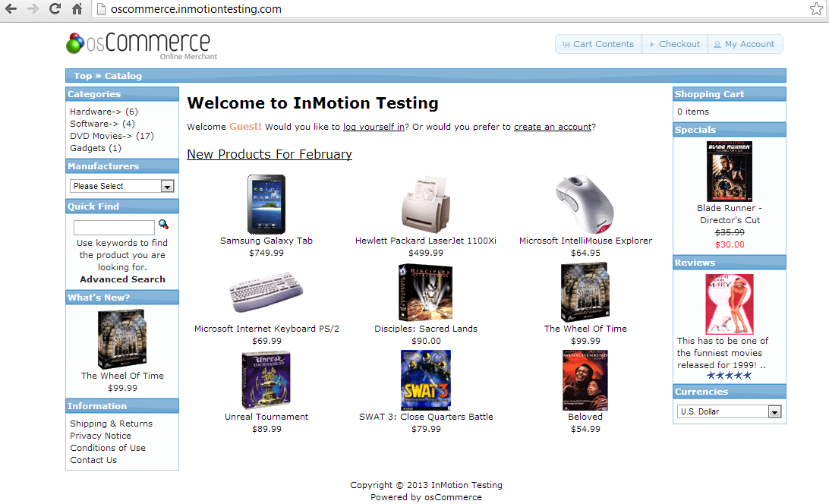Click the Quick Find magnifier icon
829x504 pixels.
pyautogui.click(x=163, y=225)
